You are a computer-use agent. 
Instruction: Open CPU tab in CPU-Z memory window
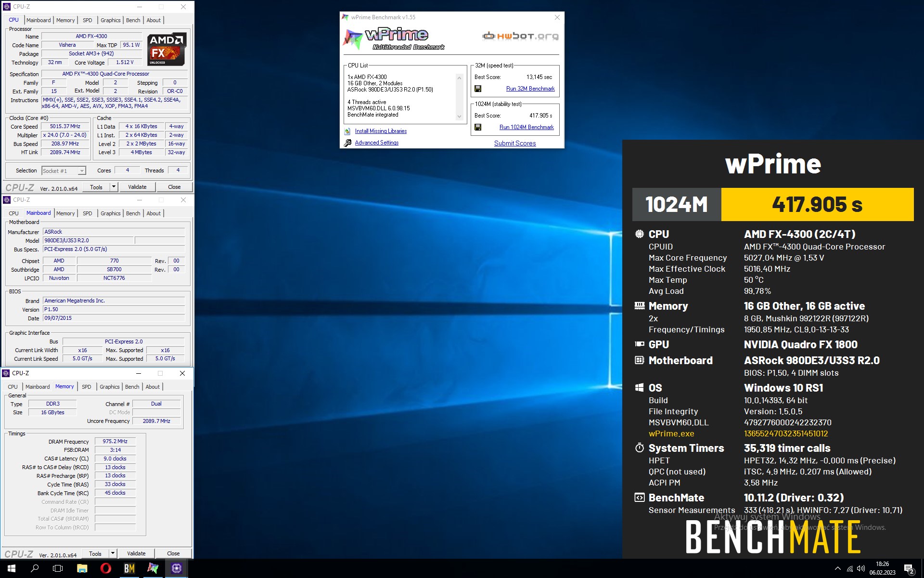13,387
